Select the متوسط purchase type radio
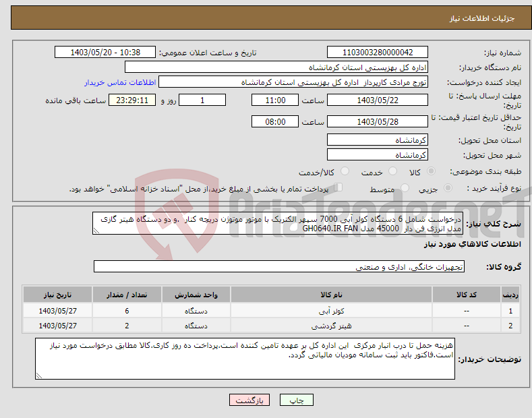 [x=405, y=188]
